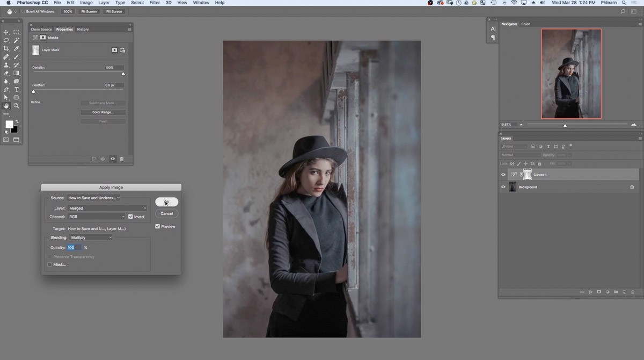Toggle mask visibility eye in Properties
644x360 pixels.
112,159
